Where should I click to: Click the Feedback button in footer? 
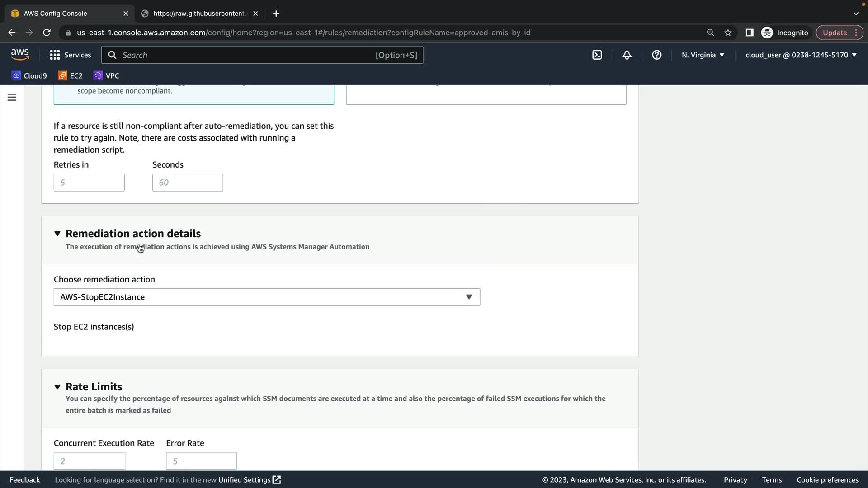coord(25,479)
